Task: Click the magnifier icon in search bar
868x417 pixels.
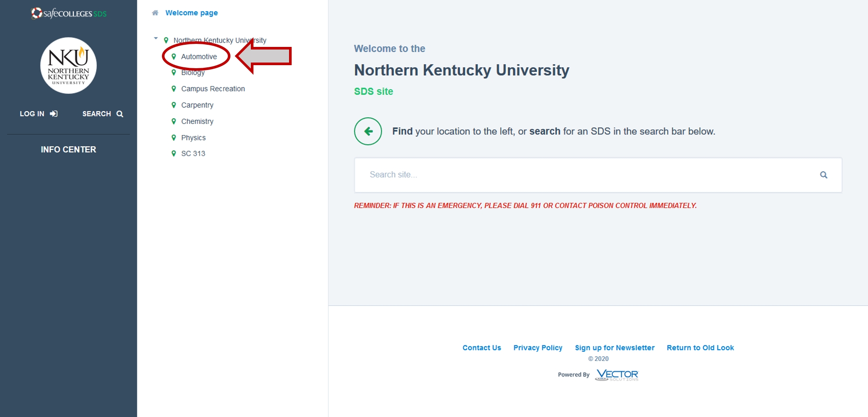Action: point(823,175)
